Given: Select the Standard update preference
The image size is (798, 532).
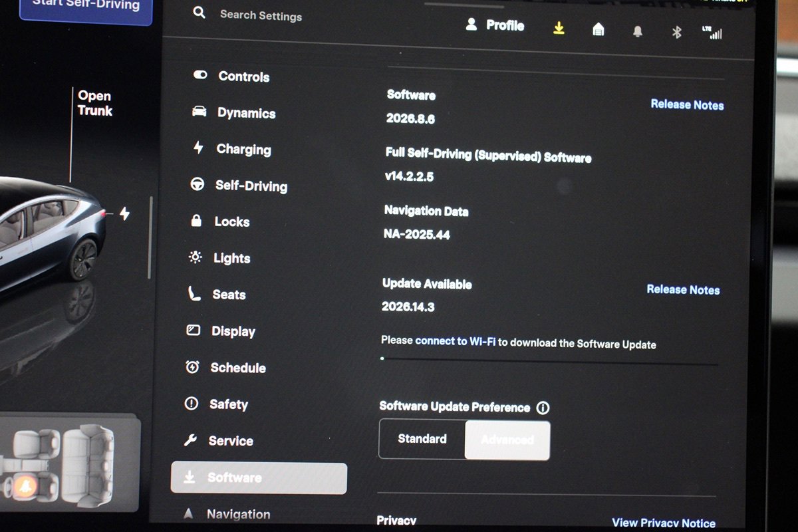Looking at the screenshot, I should [422, 439].
